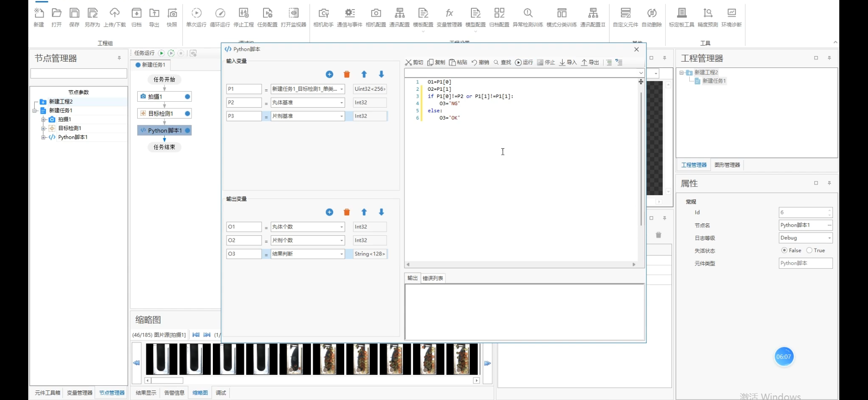The height and width of the screenshot is (400, 868).
Task: Delete input variable with orange trash
Action: point(347,74)
